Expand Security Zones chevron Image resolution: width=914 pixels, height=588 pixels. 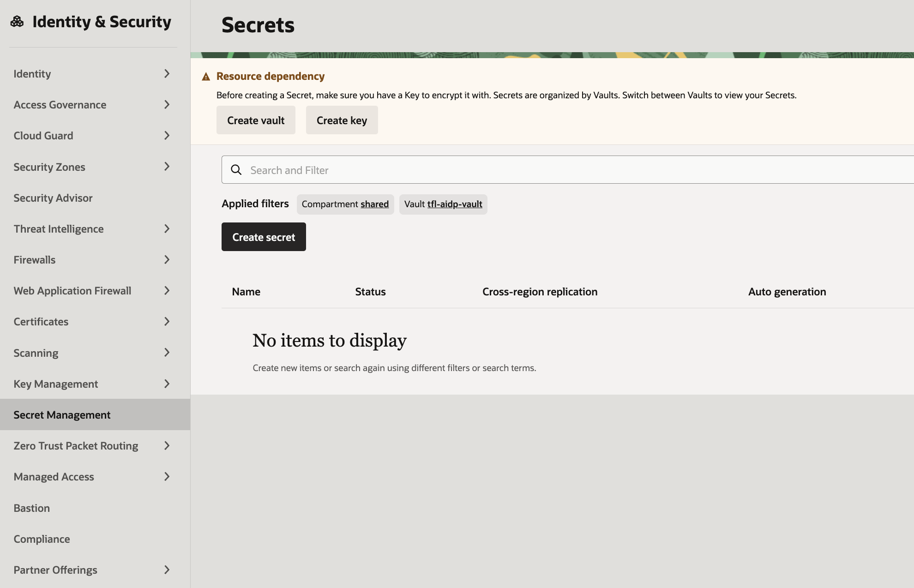pos(167,167)
